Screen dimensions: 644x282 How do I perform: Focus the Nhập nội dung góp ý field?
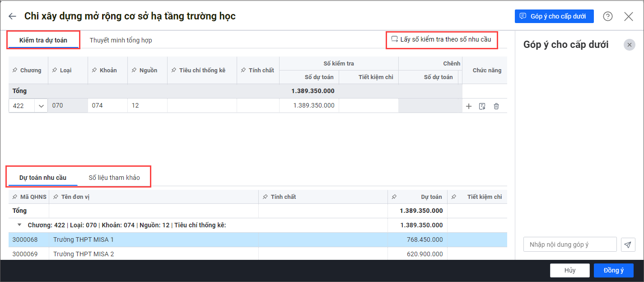[x=570, y=244]
